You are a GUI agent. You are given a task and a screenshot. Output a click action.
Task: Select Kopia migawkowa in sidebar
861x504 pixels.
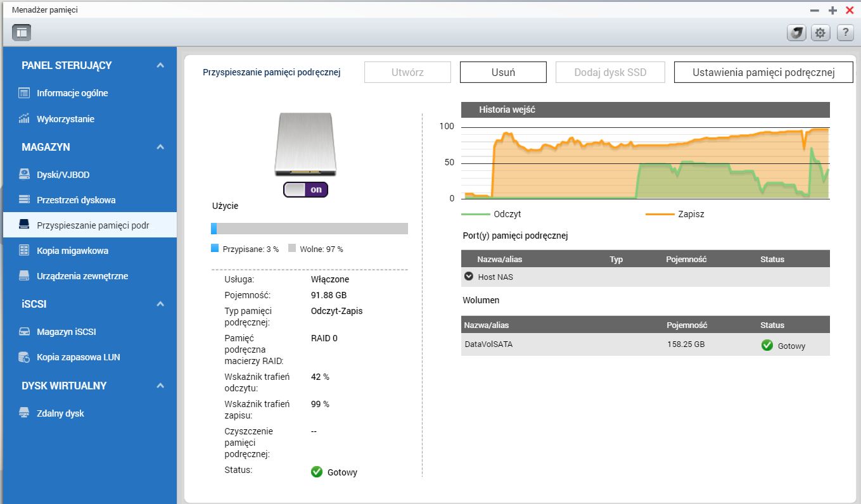tap(72, 251)
